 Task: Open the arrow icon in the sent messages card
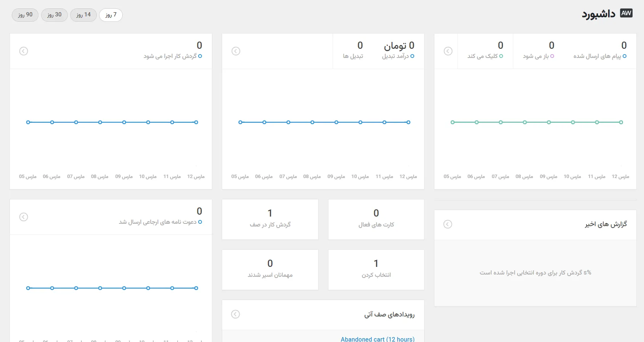[448, 51]
